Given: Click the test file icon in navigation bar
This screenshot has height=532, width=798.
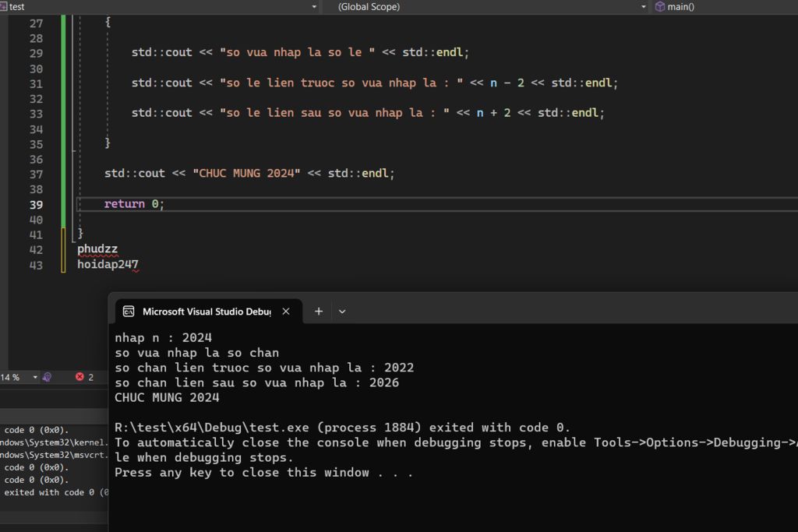Looking at the screenshot, I should [x=3, y=6].
